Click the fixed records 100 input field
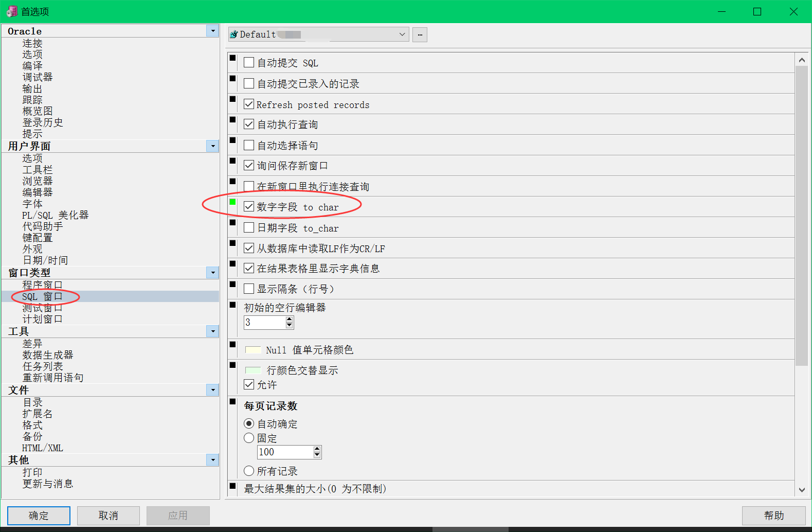The width and height of the screenshot is (812, 532). [285, 452]
